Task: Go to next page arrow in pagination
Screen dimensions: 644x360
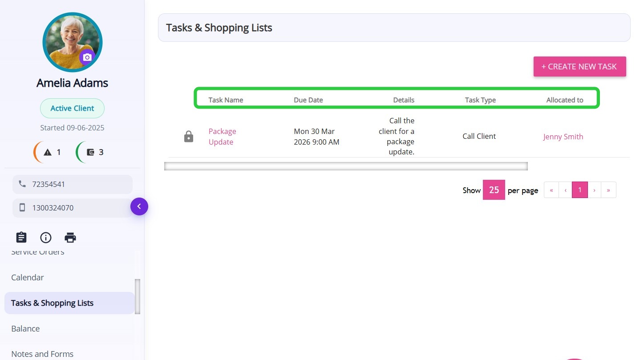Action: pos(594,190)
